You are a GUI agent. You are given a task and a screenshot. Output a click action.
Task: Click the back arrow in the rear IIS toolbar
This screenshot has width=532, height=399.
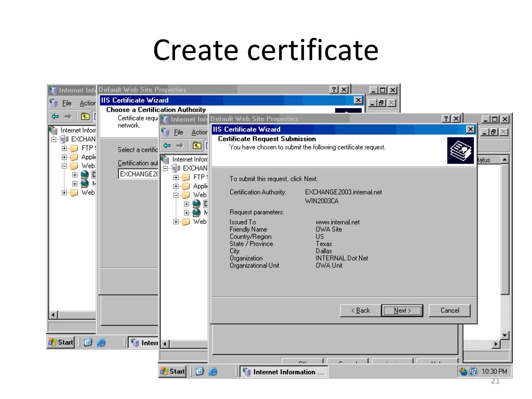pos(55,116)
